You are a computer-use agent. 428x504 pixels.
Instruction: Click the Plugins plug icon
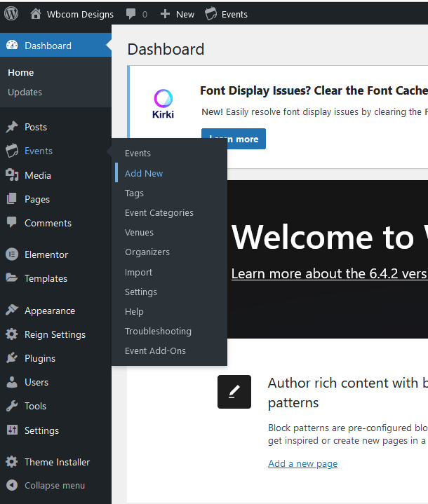[12, 358]
